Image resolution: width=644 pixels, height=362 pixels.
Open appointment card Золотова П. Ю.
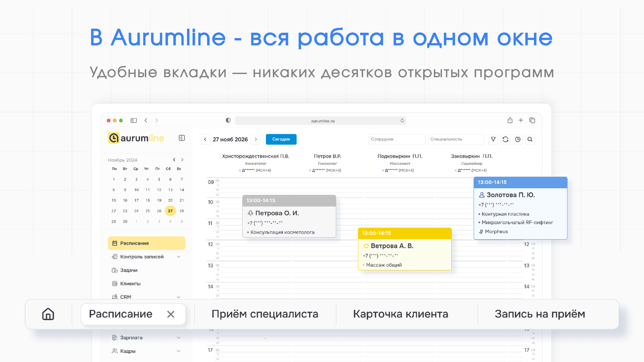(x=521, y=208)
